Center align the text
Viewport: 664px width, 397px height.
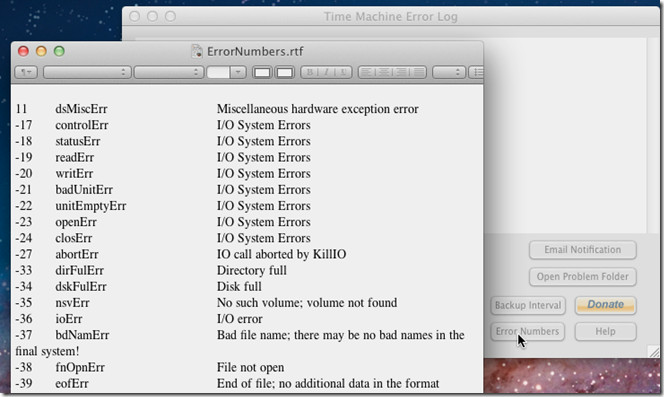(x=384, y=72)
